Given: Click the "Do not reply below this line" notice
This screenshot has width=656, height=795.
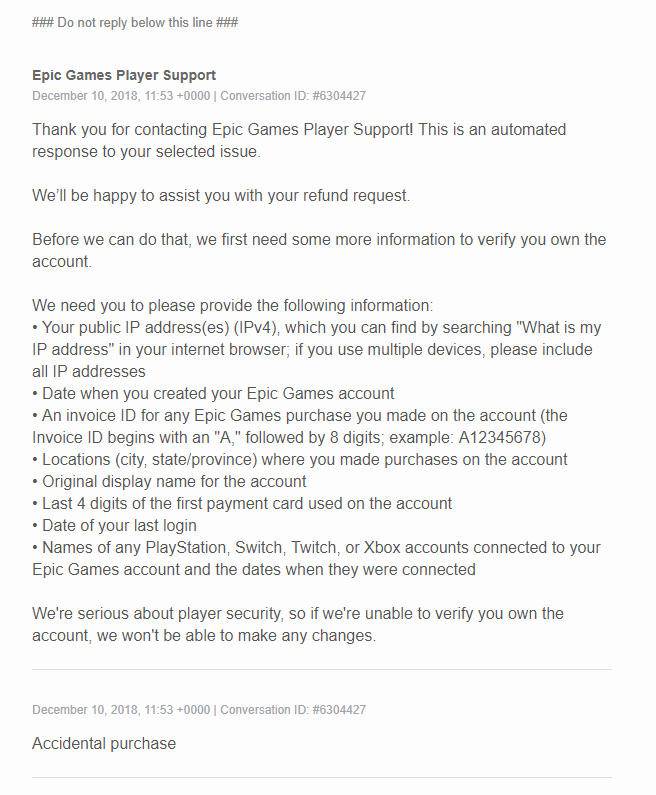Looking at the screenshot, I should pos(135,22).
